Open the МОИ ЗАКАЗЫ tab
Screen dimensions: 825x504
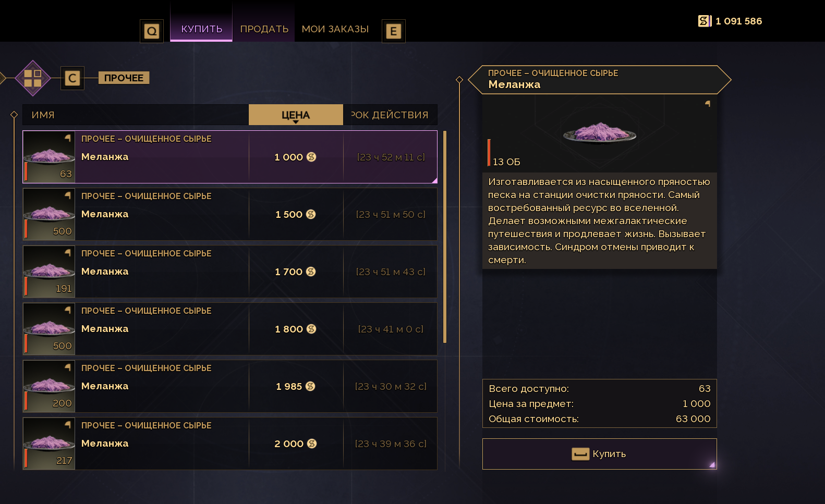pyautogui.click(x=335, y=29)
